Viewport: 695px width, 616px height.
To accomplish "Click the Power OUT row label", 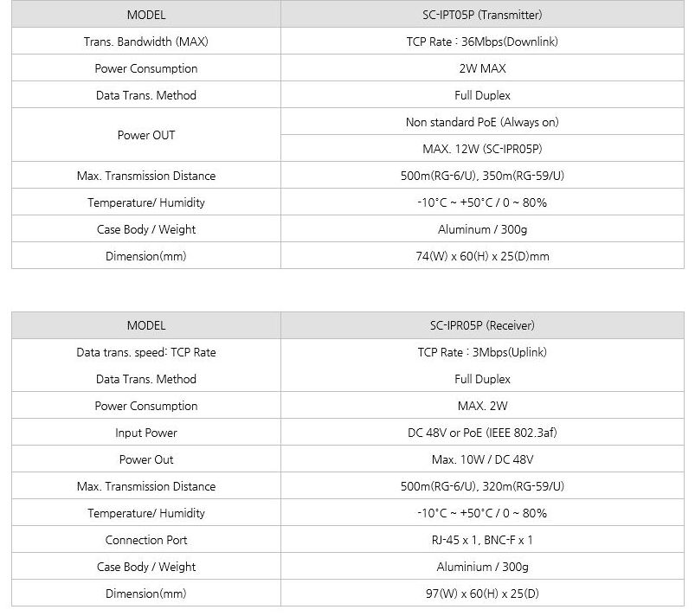I will tap(146, 135).
